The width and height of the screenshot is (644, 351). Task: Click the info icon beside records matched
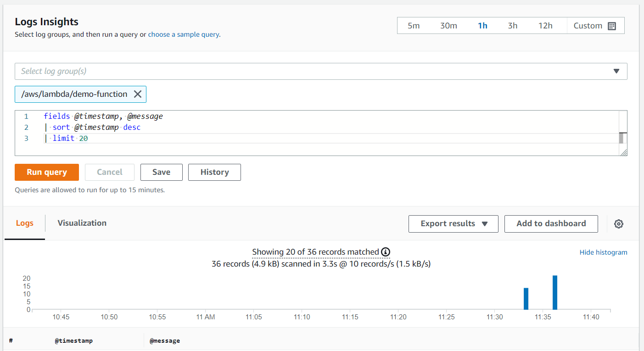[x=386, y=252]
